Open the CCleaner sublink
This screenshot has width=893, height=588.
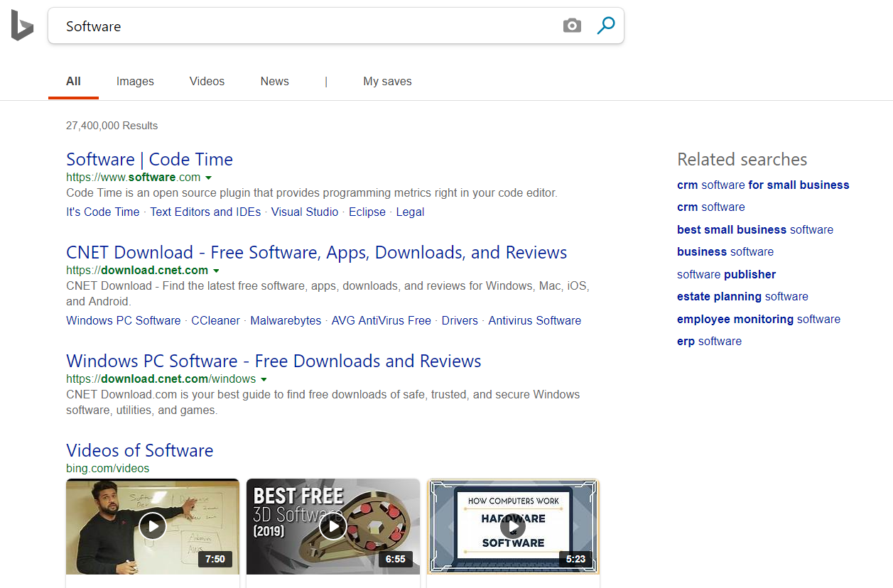coord(216,320)
